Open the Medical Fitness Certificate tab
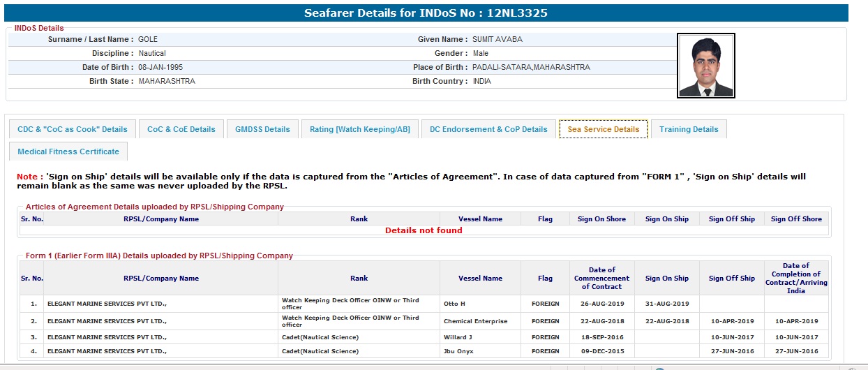868x370 pixels. pos(68,151)
